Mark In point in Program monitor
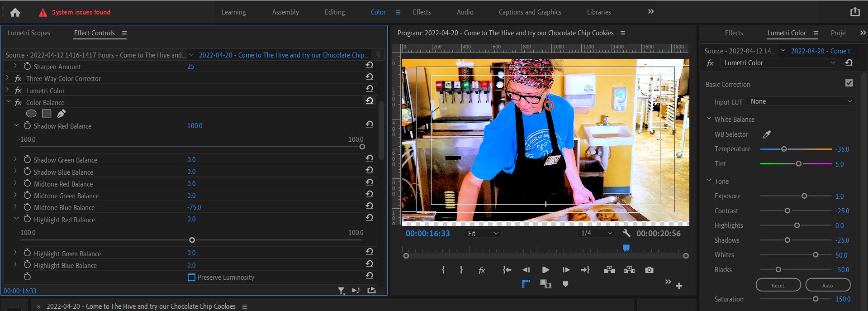Image resolution: width=868 pixels, height=311 pixels. coord(443,270)
